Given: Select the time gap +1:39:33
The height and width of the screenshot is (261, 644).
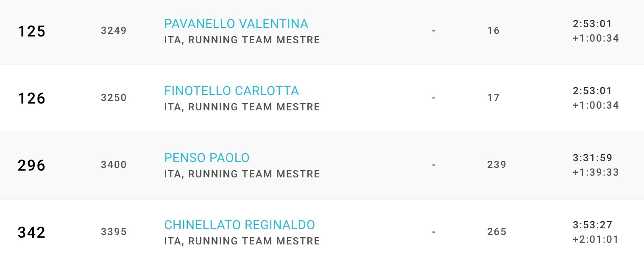Looking at the screenshot, I should pos(596,172).
